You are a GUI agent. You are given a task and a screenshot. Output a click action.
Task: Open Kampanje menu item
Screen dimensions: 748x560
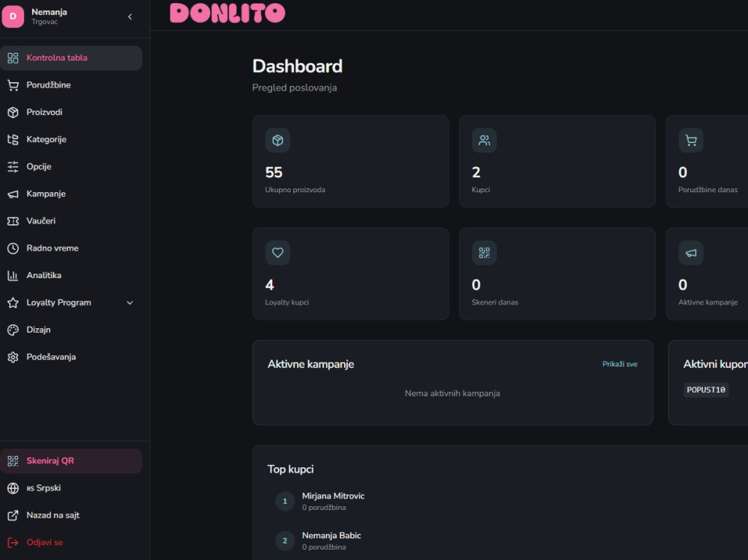[71, 194]
